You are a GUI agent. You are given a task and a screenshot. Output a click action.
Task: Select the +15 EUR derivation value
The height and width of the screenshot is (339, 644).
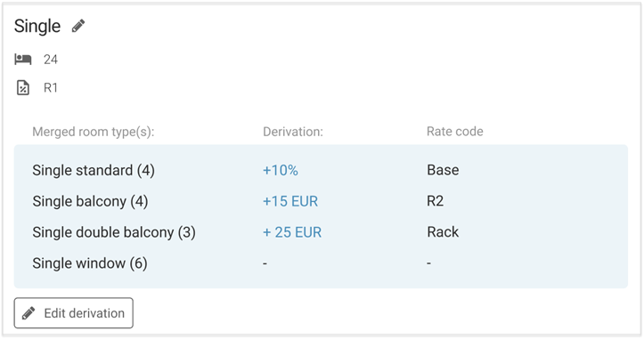coord(290,201)
